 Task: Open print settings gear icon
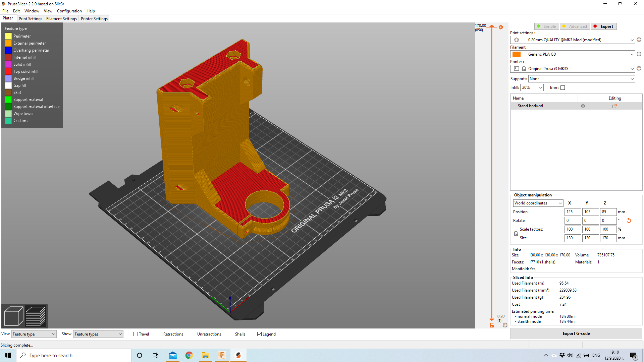coord(639,40)
